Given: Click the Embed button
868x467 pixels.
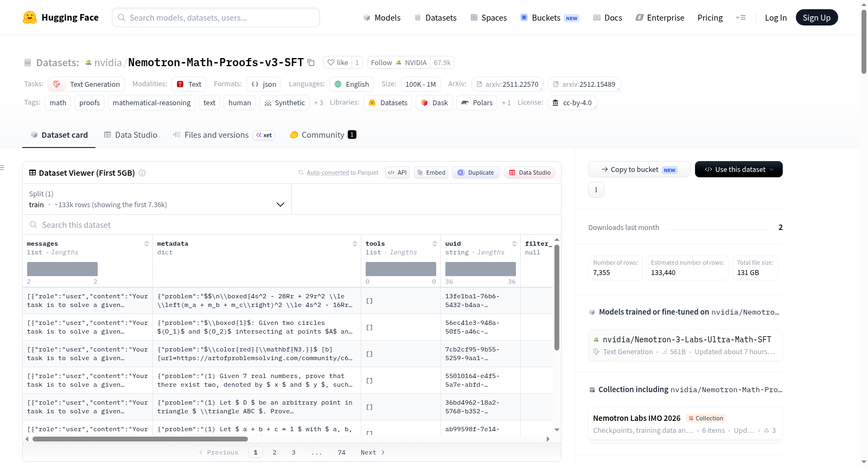Looking at the screenshot, I should 431,172.
